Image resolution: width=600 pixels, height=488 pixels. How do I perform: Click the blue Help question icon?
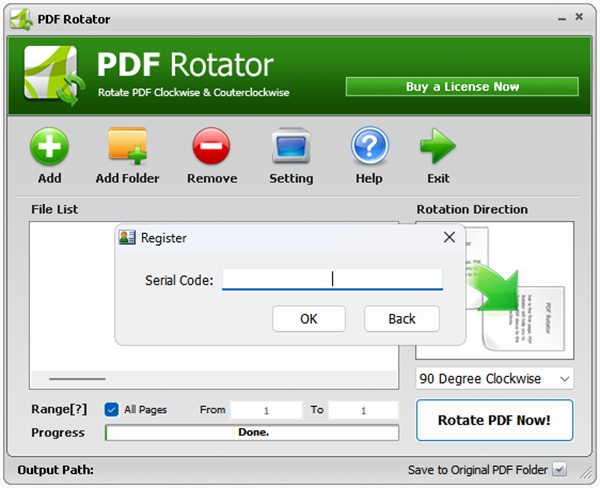tap(368, 148)
